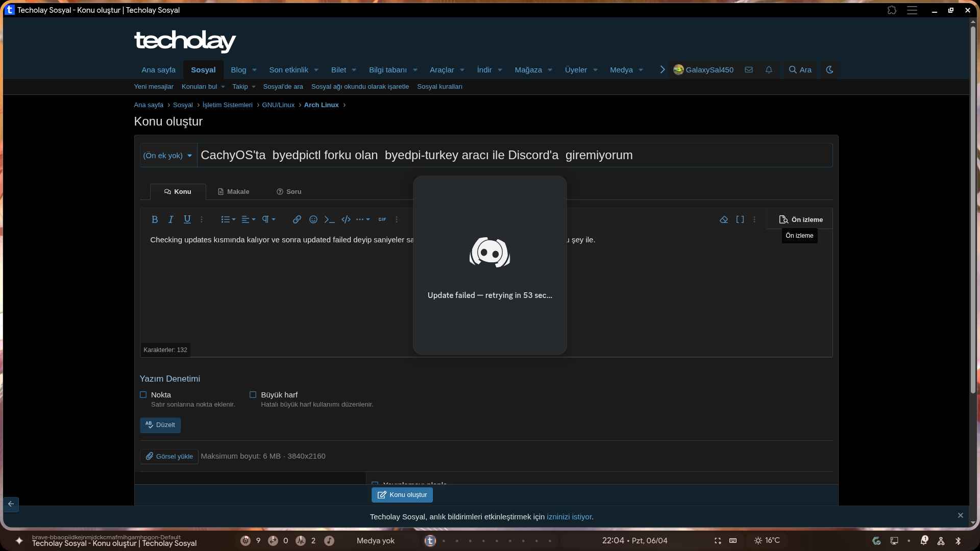Enable the Büyük harf checkbox

click(x=253, y=395)
